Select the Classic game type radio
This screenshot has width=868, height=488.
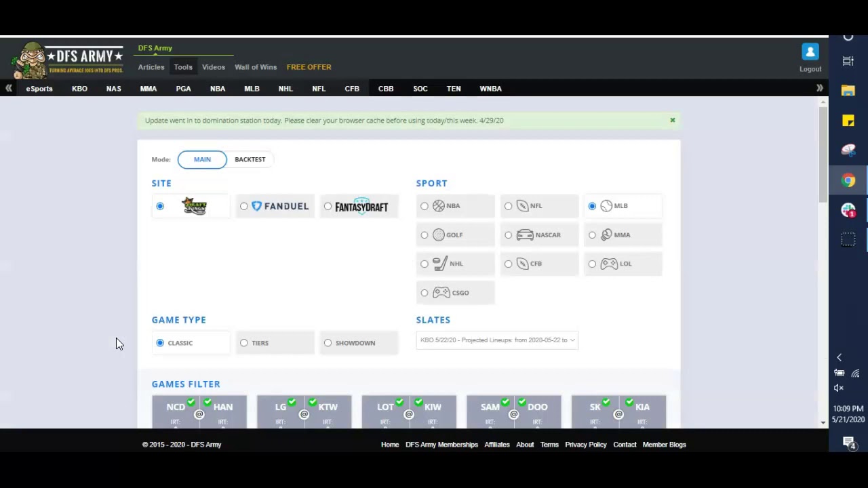tap(160, 343)
